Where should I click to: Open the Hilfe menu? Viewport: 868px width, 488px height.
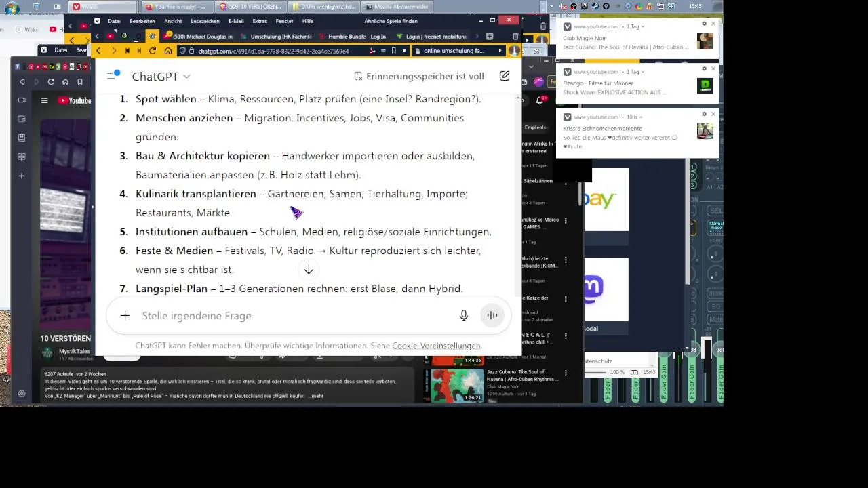tap(307, 22)
